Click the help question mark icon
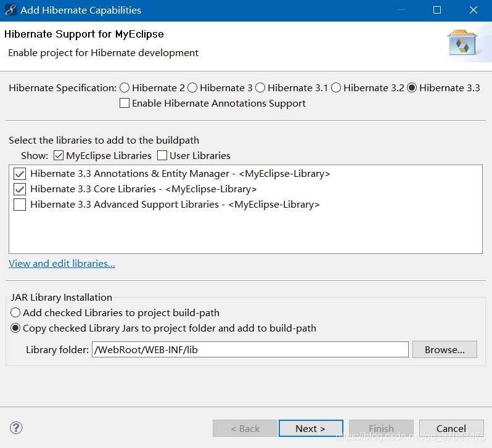This screenshot has width=492, height=448. point(16,428)
